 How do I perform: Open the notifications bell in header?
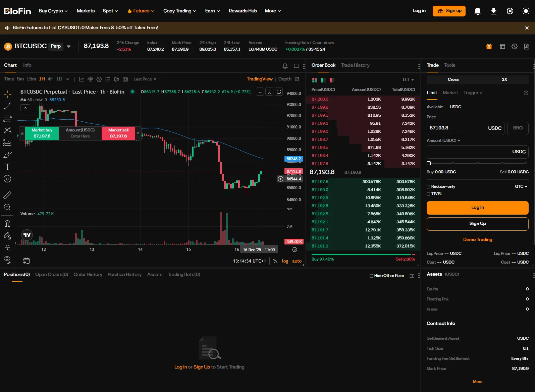pos(478,11)
